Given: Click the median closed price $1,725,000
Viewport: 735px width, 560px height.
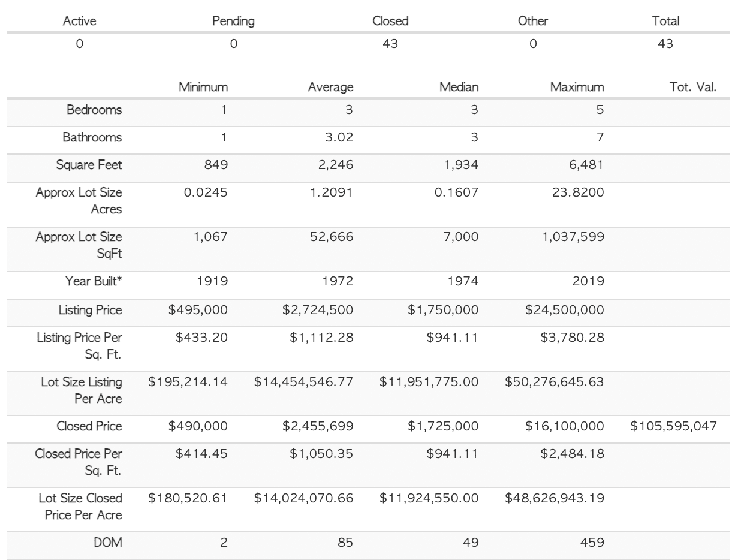Looking at the screenshot, I should coord(444,426).
